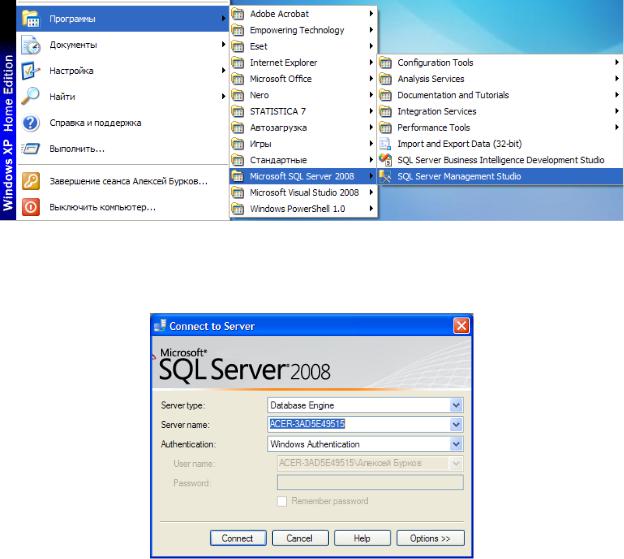624x559 pixels.
Task: Click the Performance Tools folder icon
Action: click(385, 128)
